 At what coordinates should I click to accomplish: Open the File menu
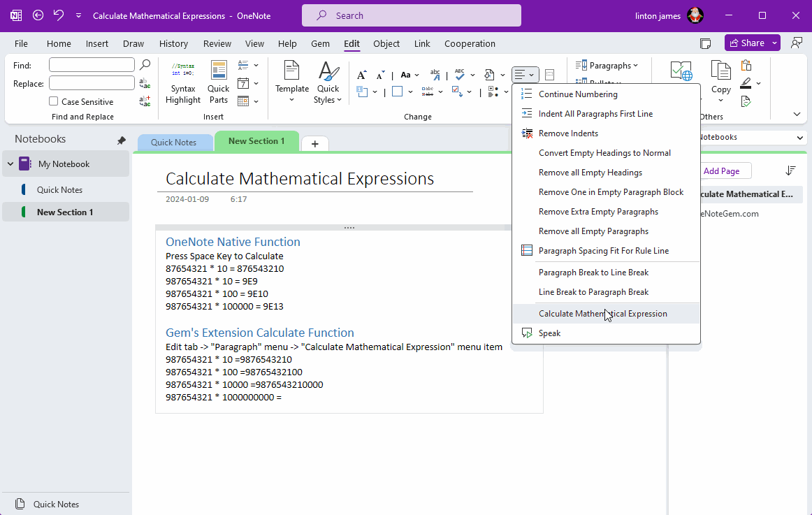pyautogui.click(x=21, y=43)
